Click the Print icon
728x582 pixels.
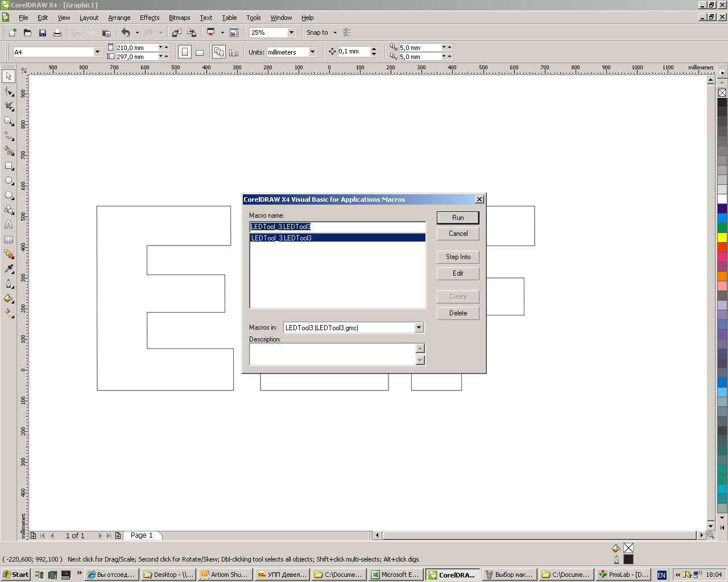57,32
